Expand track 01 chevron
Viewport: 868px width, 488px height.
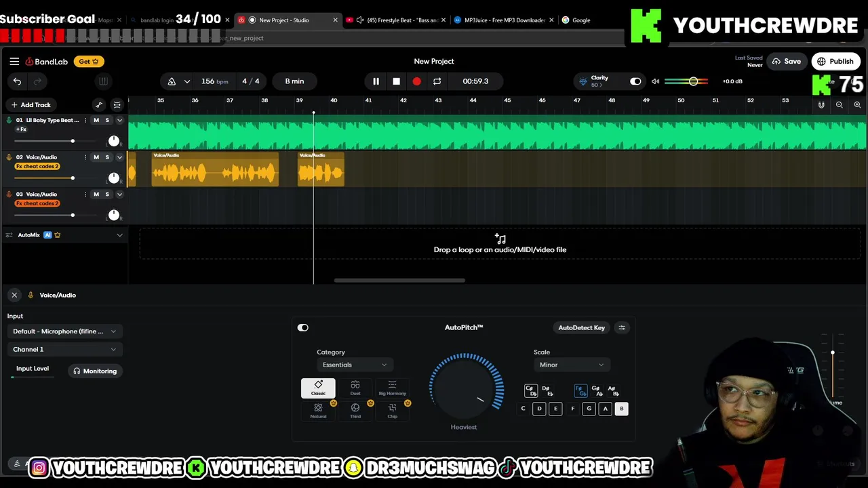[x=119, y=120]
